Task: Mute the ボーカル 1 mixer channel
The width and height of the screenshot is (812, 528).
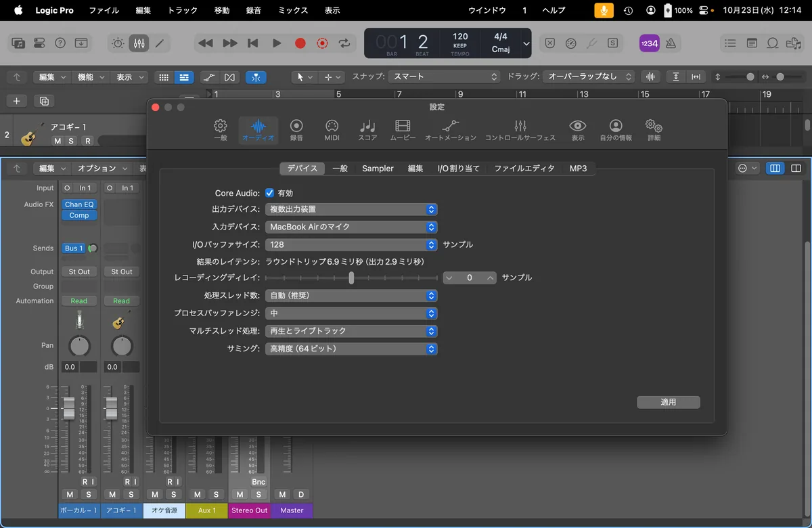Action: coord(70,495)
